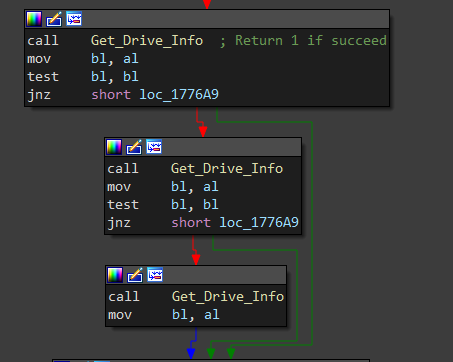Click the 'Return 1 if succeed' comment

(311, 41)
